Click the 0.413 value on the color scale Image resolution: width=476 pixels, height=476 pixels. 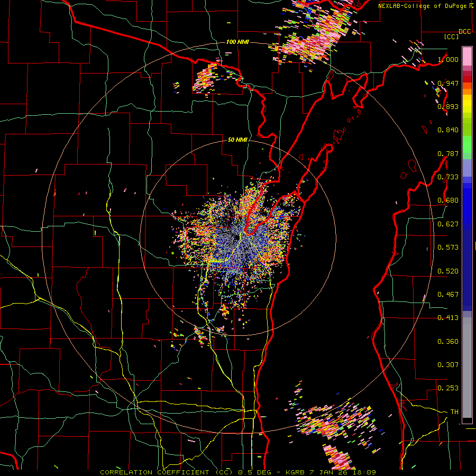(x=448, y=318)
